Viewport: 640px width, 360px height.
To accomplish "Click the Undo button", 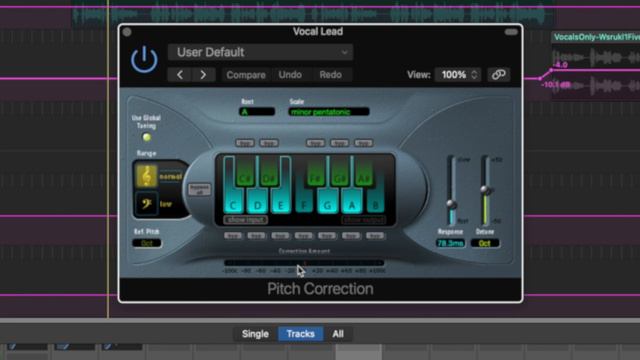I will [290, 75].
